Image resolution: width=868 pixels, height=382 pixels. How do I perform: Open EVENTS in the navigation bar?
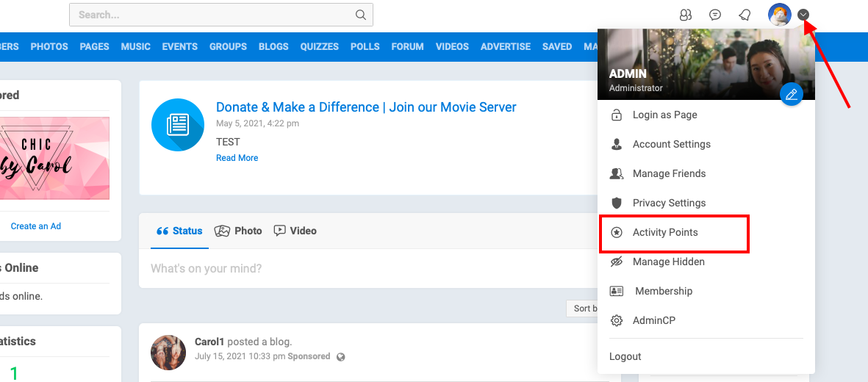click(180, 47)
